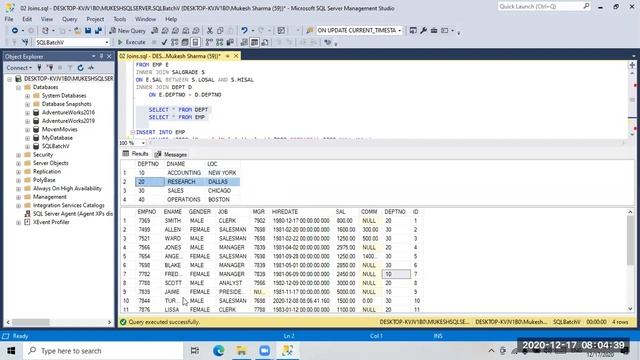The image size is (640, 360).
Task: Expand the Security folder node
Action: (18, 155)
